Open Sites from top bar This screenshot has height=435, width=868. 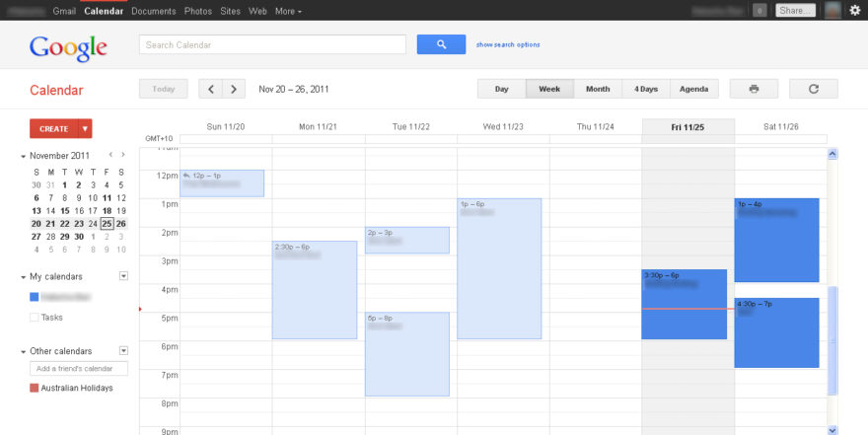pyautogui.click(x=230, y=11)
